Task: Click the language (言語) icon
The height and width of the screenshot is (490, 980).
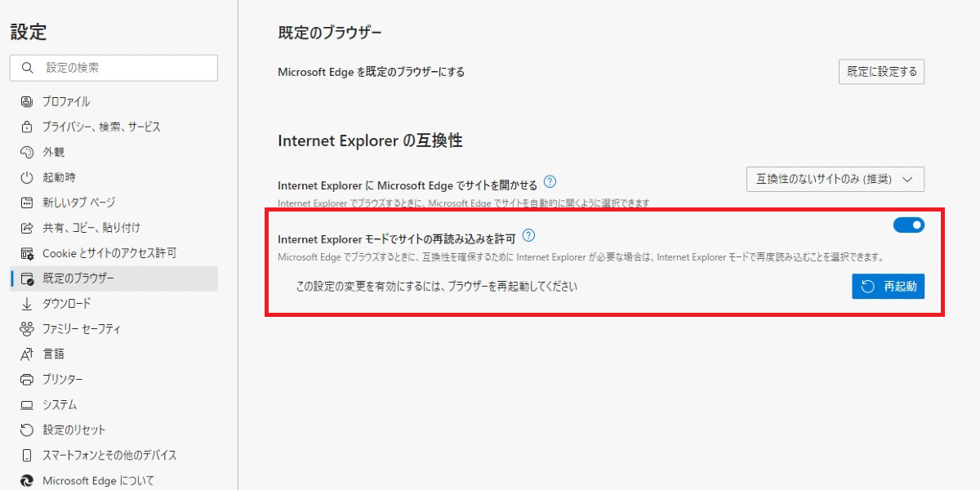Action: point(27,354)
